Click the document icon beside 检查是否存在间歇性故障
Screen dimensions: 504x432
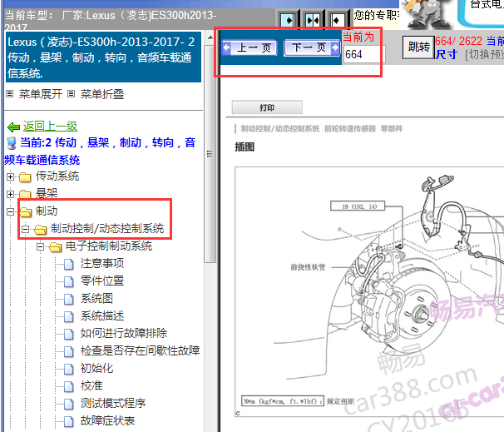click(x=68, y=351)
